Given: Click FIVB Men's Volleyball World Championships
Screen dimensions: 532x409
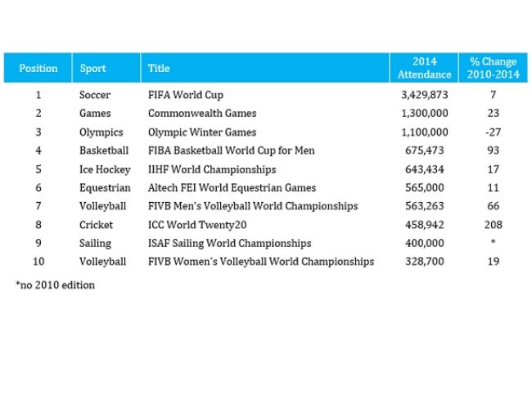Looking at the screenshot, I should point(253,206).
